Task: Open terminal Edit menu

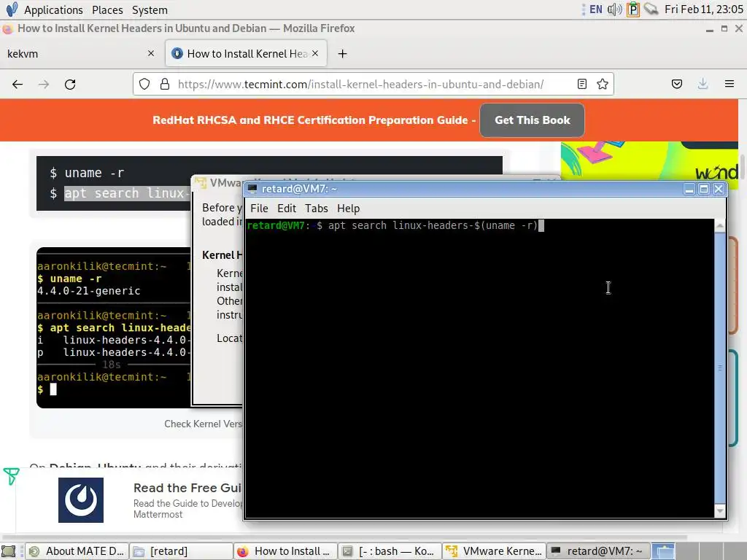Action: click(x=287, y=209)
